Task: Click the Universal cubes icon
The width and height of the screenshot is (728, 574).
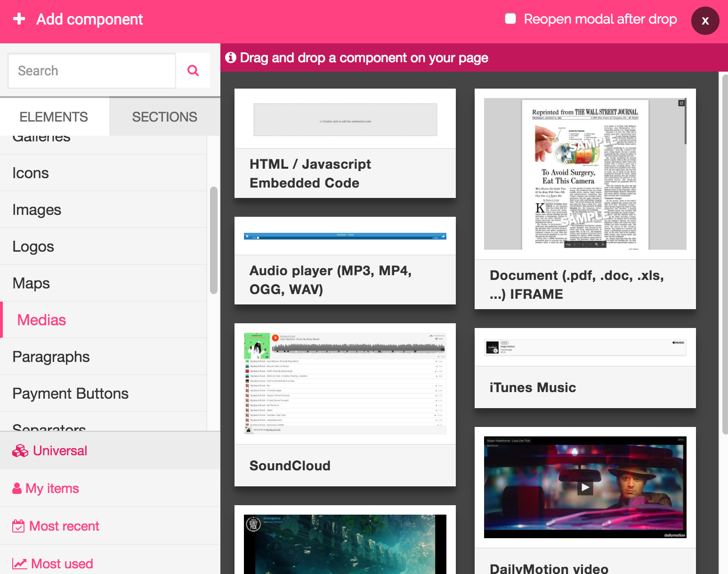Action: (20, 451)
